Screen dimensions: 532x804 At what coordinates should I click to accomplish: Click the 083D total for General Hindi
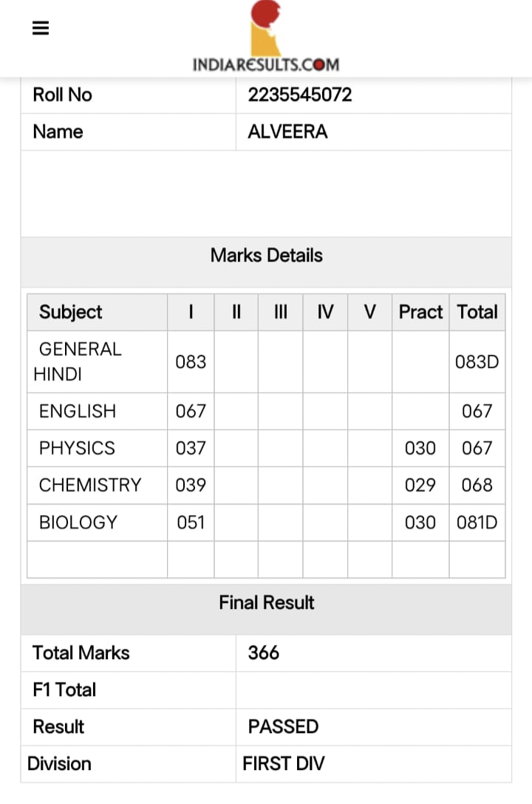477,362
